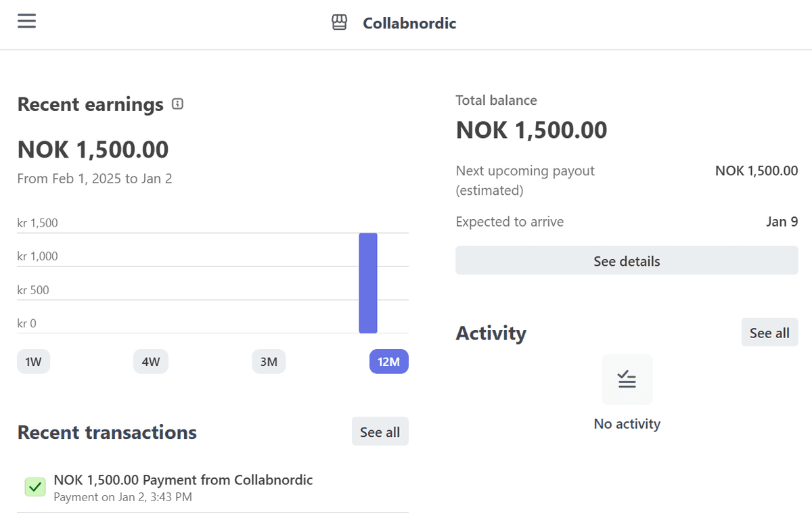Click the Recent earnings heading
The width and height of the screenshot is (812, 514).
(x=90, y=104)
